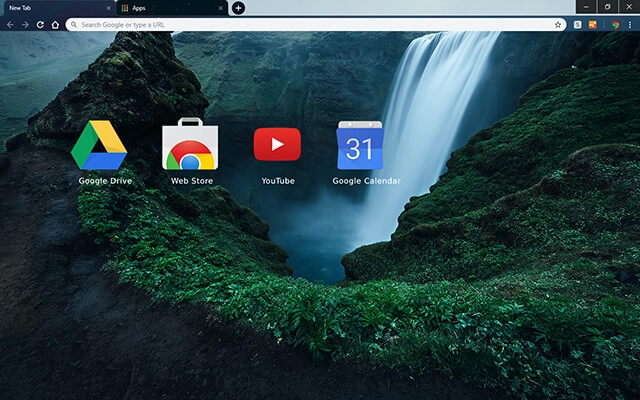Open the Google Calendar app
Screen dimensions: 640x400
360,145
